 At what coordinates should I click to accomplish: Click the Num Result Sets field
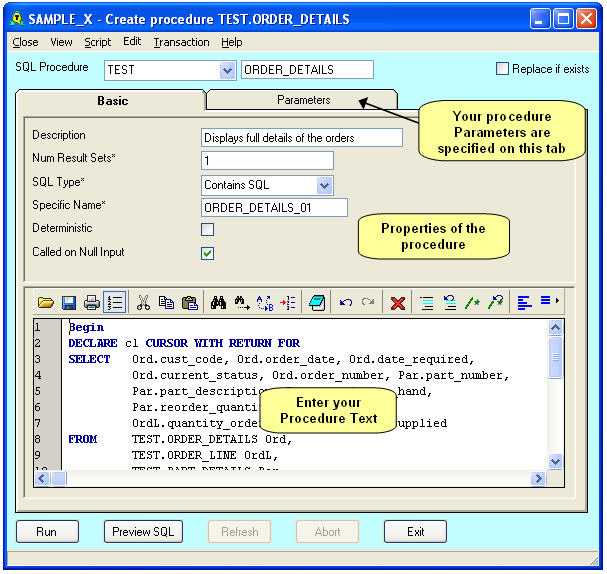(x=267, y=160)
